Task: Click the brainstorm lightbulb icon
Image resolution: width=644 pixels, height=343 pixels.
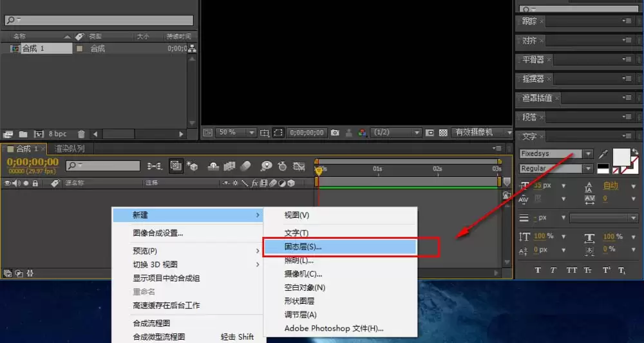Action: click(267, 166)
